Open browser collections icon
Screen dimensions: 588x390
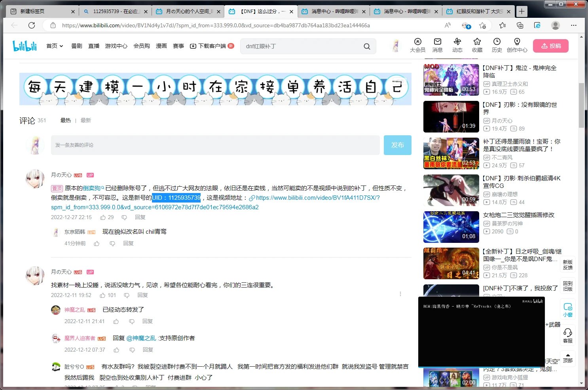pyautogui.click(x=520, y=25)
